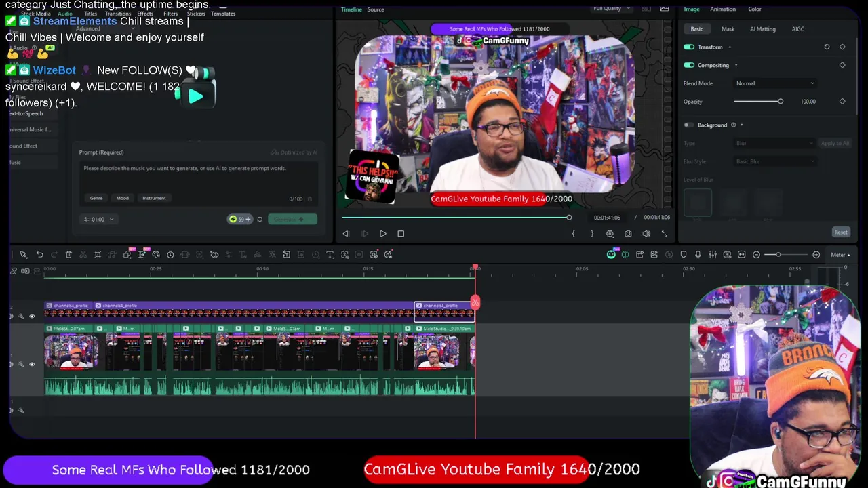Hide the channels4_profile track with eye icon
868x488 pixels.
[x=32, y=317]
